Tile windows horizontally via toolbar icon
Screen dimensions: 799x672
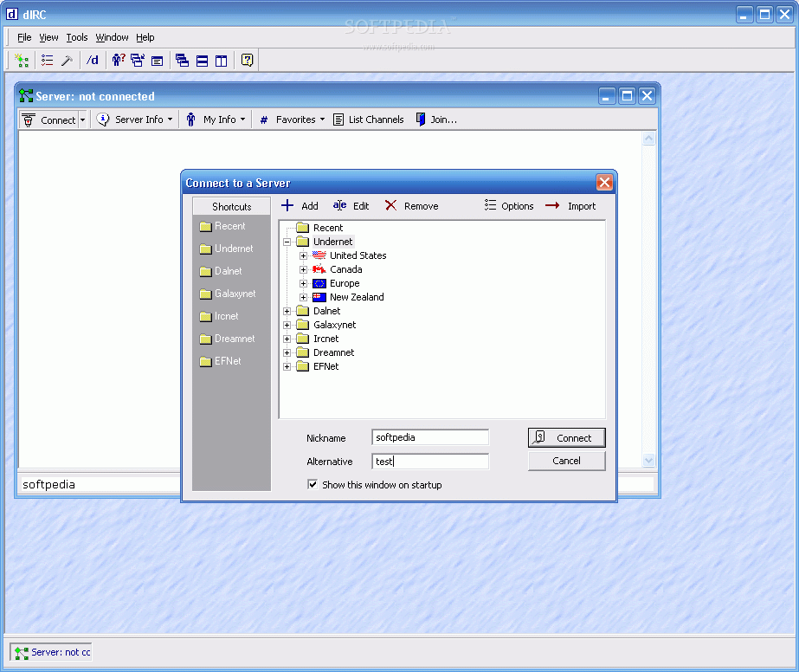(202, 61)
